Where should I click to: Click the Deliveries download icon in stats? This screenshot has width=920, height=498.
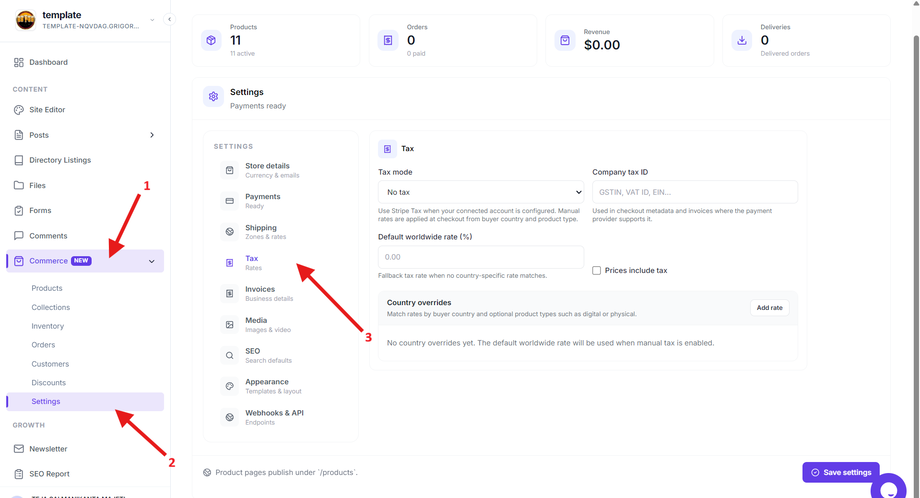(742, 40)
